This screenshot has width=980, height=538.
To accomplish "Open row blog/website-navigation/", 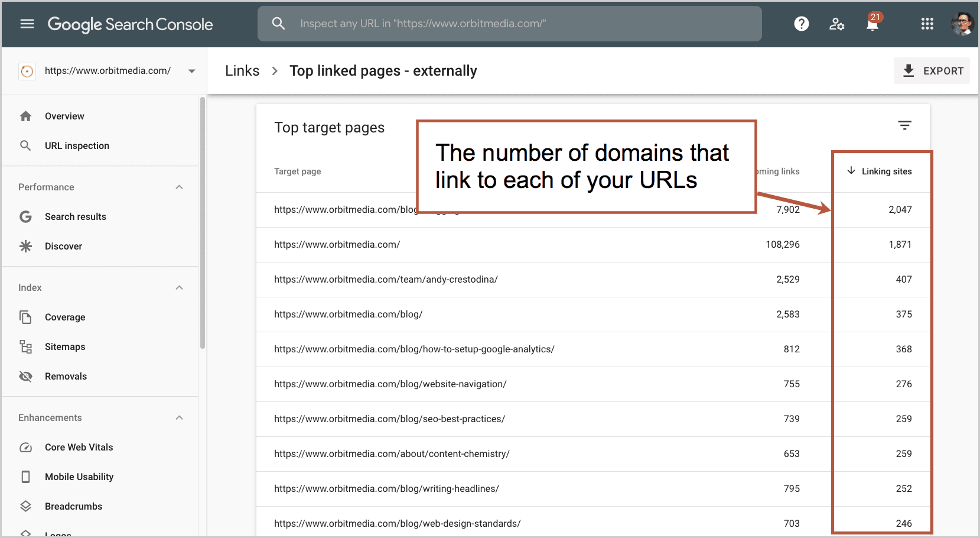I will click(593, 384).
